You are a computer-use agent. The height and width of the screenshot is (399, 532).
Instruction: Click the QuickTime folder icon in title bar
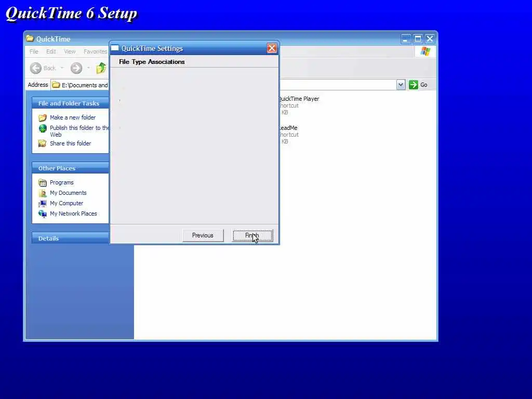pos(30,38)
